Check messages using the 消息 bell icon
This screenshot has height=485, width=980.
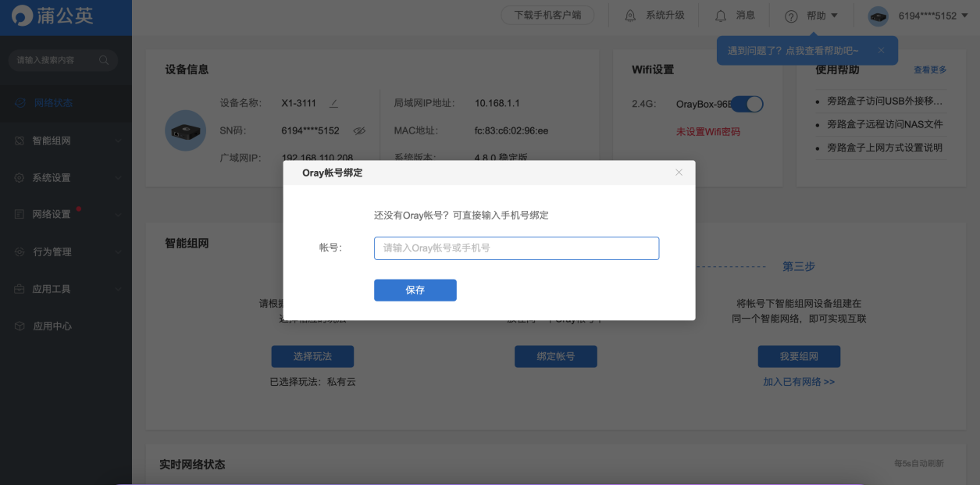719,14
